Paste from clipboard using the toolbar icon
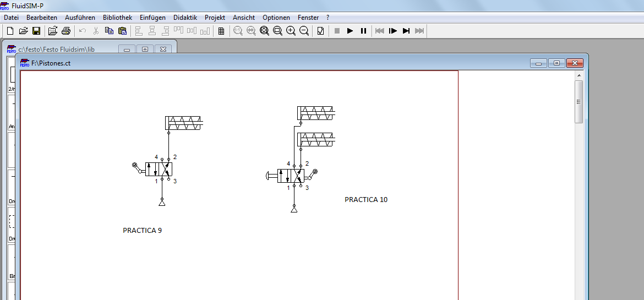644x300 pixels. tap(122, 31)
